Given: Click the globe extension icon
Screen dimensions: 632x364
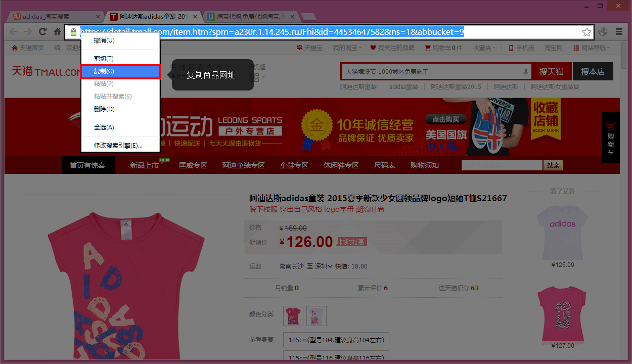Looking at the screenshot, I should [x=603, y=32].
